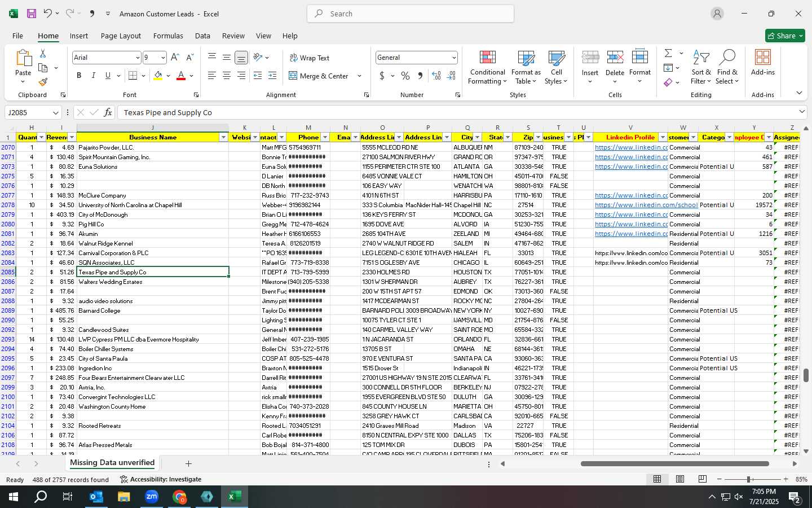Open the Add-ins button
812x508 pixels.
point(763,63)
